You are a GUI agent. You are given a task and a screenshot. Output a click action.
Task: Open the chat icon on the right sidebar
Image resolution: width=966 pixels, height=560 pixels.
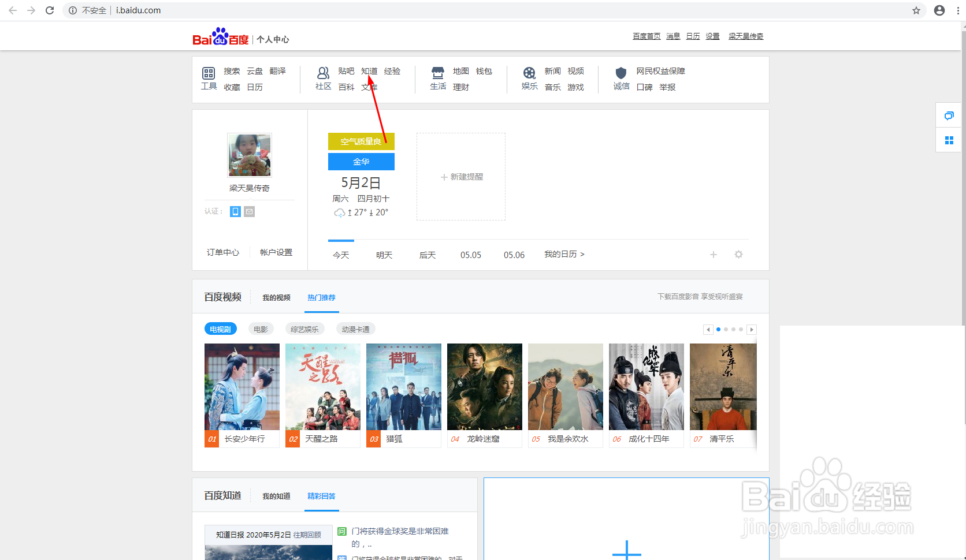[x=948, y=115]
